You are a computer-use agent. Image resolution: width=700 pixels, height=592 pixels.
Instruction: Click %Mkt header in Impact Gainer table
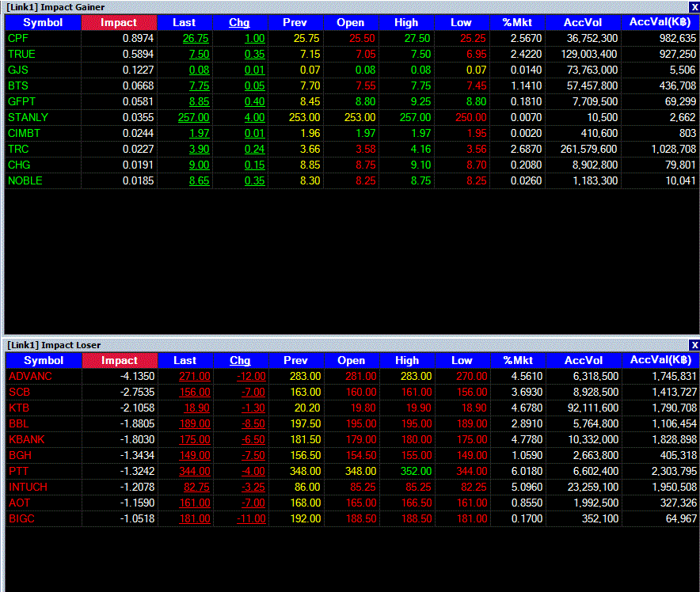(517, 23)
